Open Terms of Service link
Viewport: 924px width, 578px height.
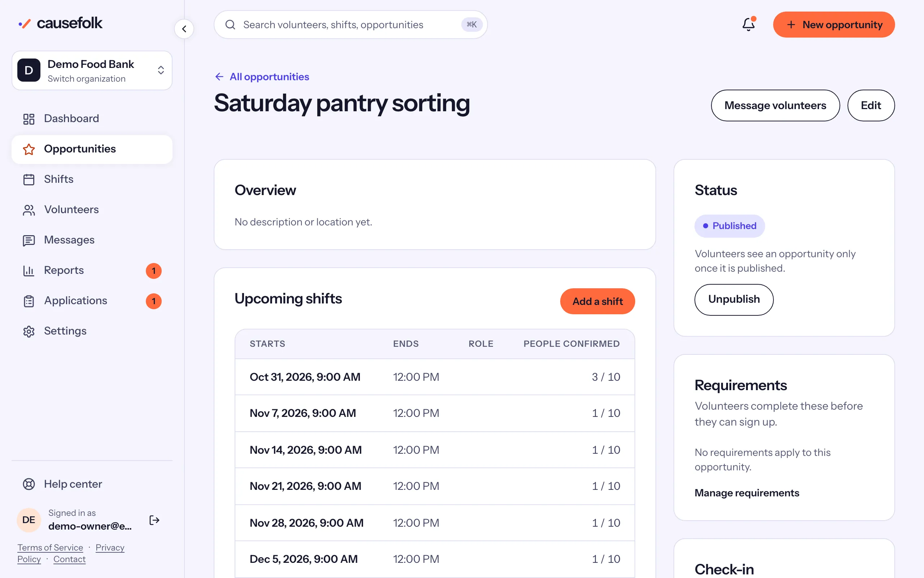50,547
